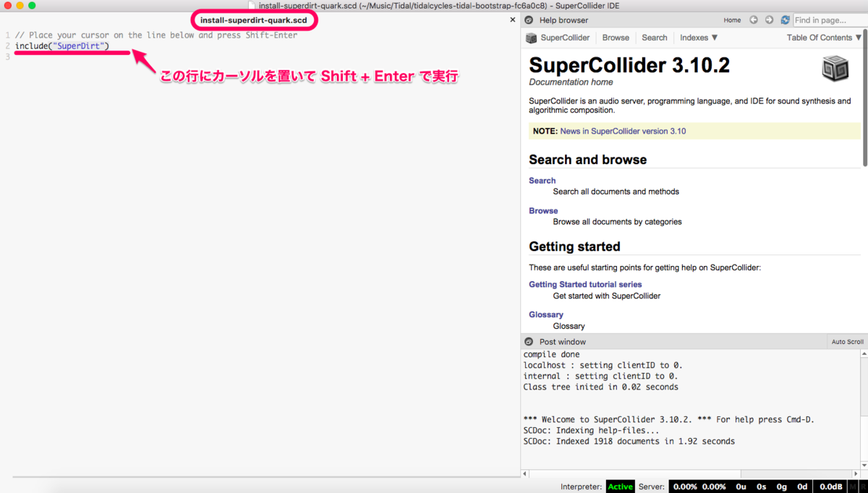Open the Search link under Search and browse
This screenshot has height=493, width=868.
(542, 181)
